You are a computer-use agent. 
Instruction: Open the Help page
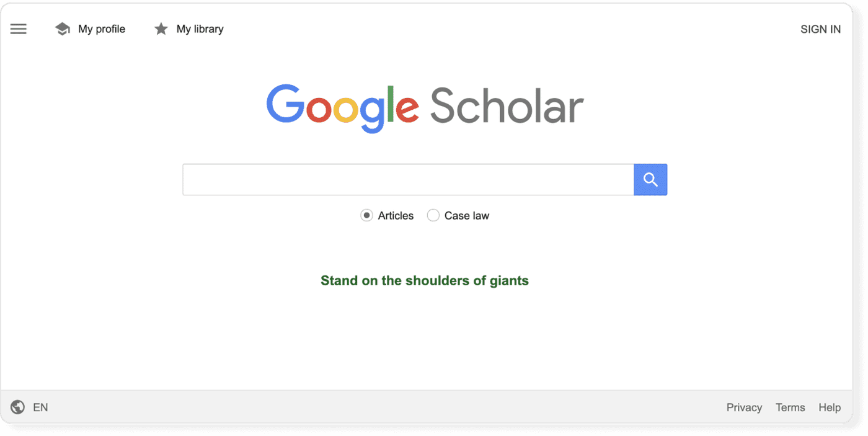(x=830, y=407)
